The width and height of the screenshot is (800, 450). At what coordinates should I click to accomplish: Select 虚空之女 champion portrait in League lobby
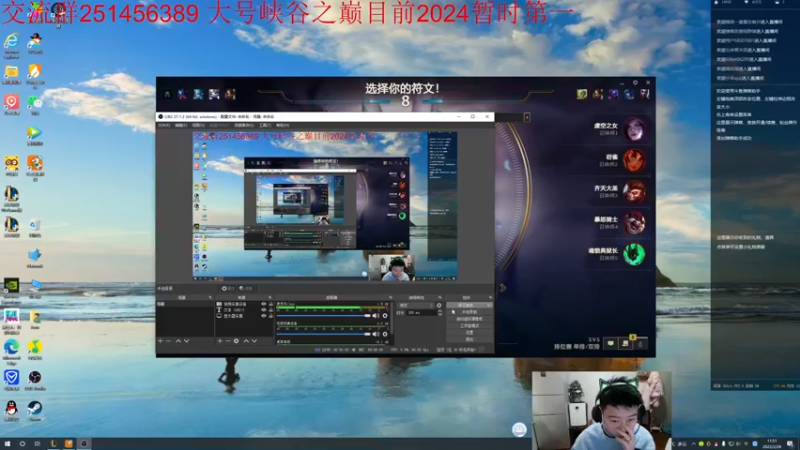[635, 129]
